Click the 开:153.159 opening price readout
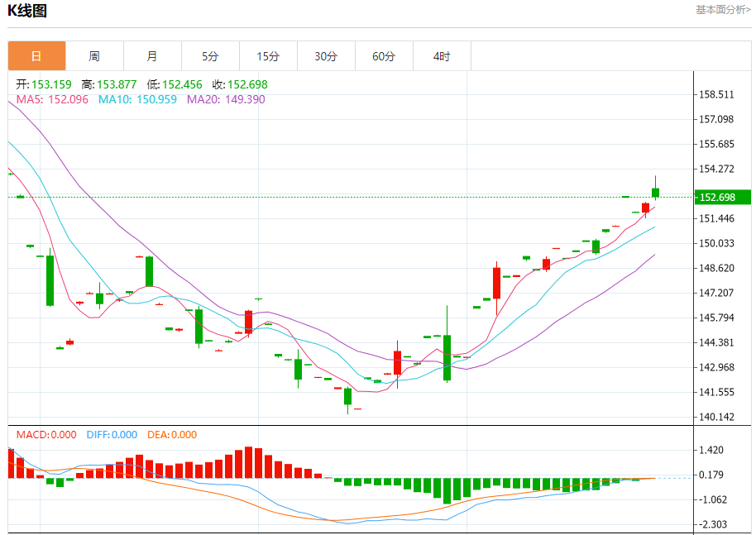The image size is (756, 535). [x=44, y=84]
